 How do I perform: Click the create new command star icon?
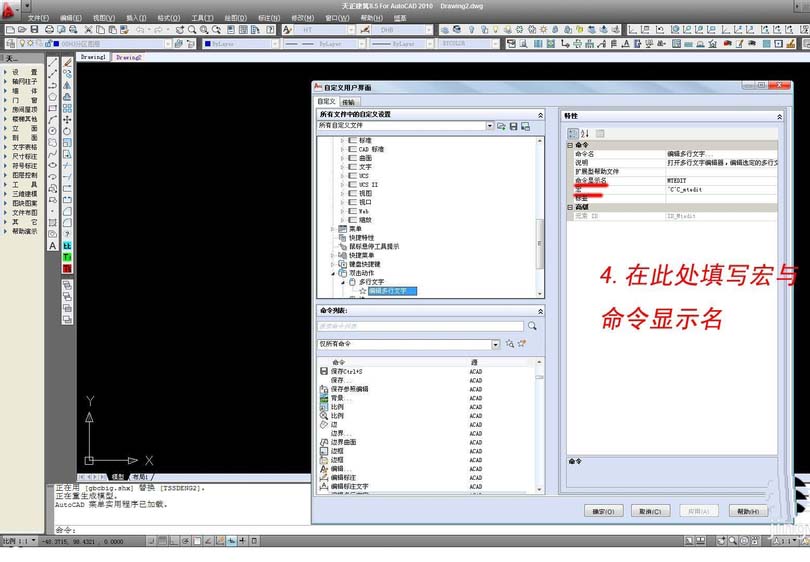[x=522, y=344]
